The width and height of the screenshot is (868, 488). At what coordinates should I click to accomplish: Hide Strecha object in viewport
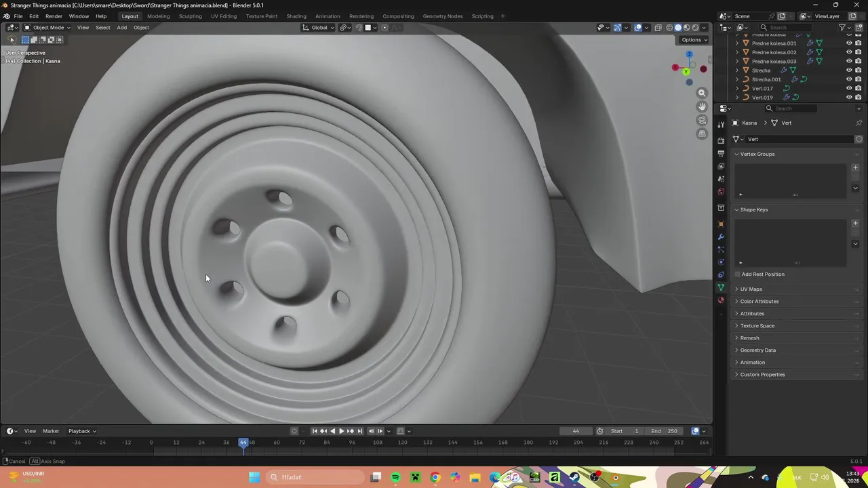(x=849, y=70)
